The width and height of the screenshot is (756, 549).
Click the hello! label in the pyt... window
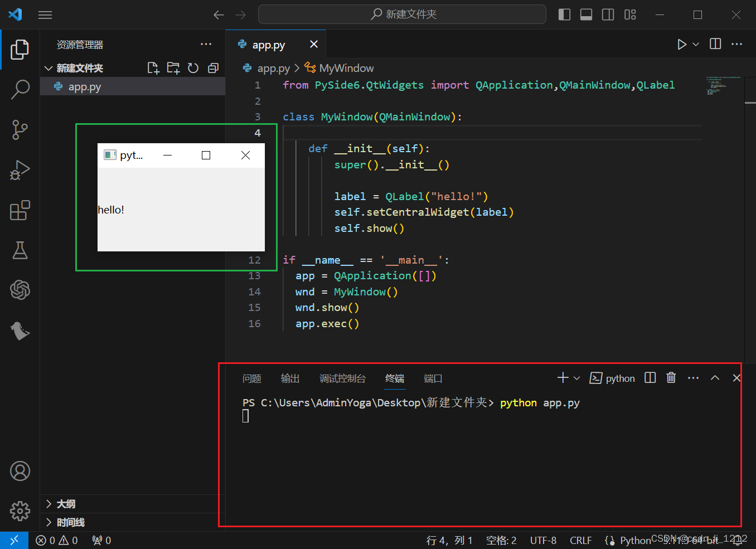pyautogui.click(x=111, y=210)
